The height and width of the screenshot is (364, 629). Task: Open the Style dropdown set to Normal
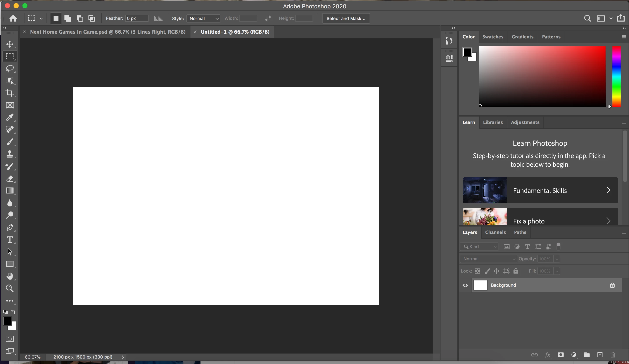203,19
